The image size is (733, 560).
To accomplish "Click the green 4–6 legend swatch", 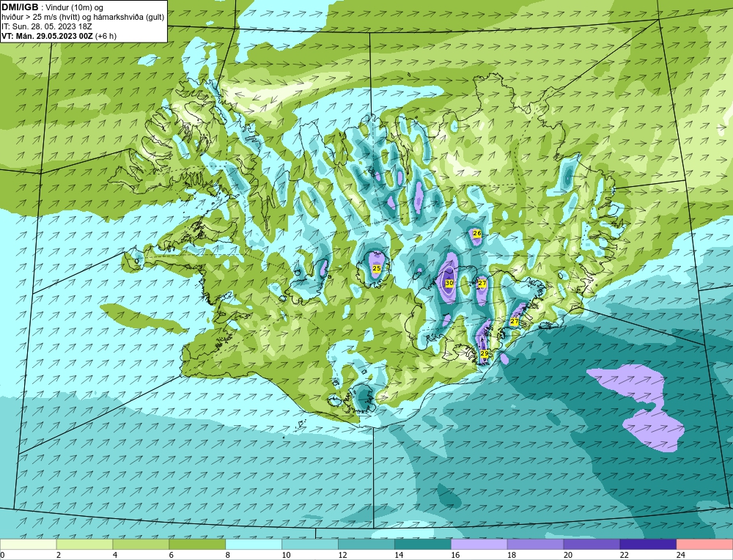I will click(x=141, y=545).
